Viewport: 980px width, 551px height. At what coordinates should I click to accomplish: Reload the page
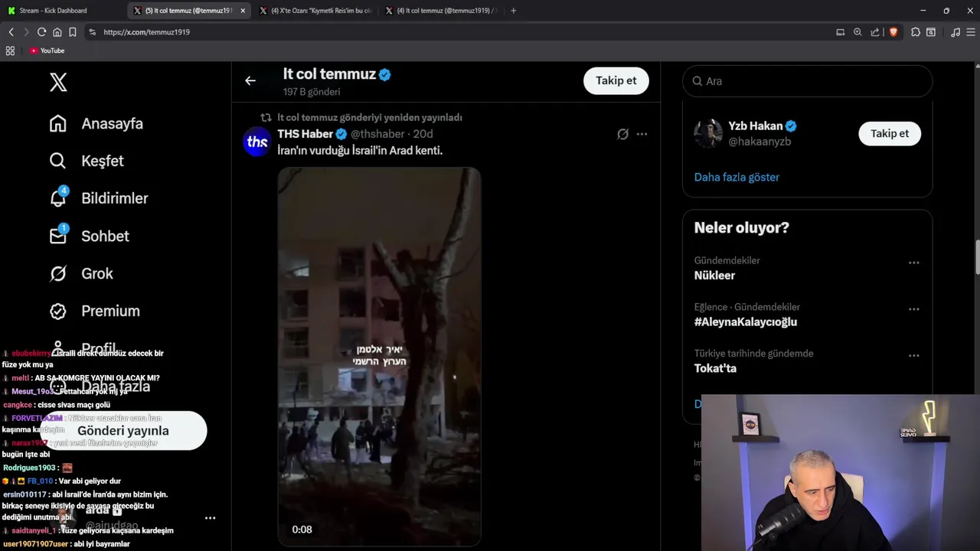click(x=41, y=32)
